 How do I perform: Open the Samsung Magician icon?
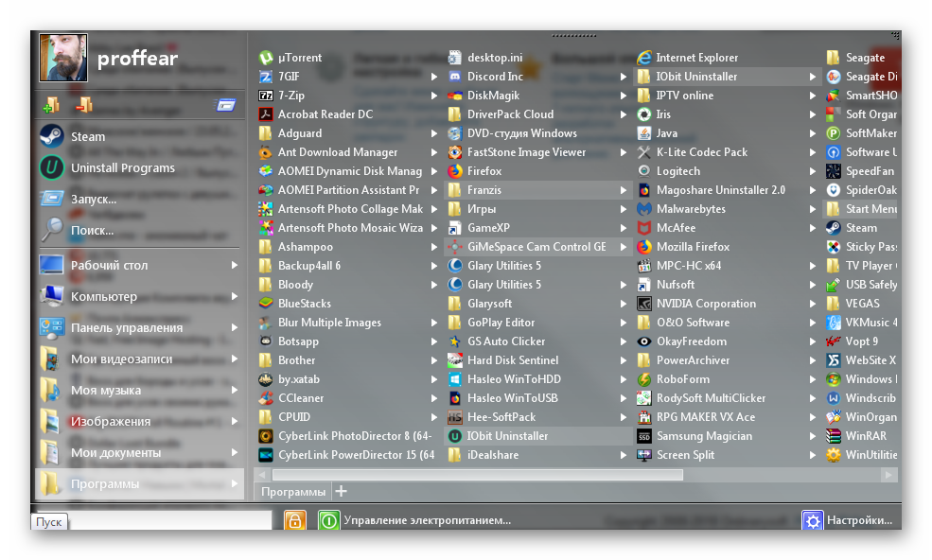(x=643, y=436)
